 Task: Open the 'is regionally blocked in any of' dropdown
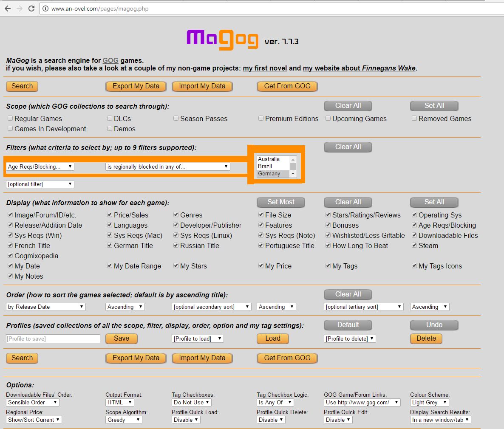pyautogui.click(x=167, y=167)
